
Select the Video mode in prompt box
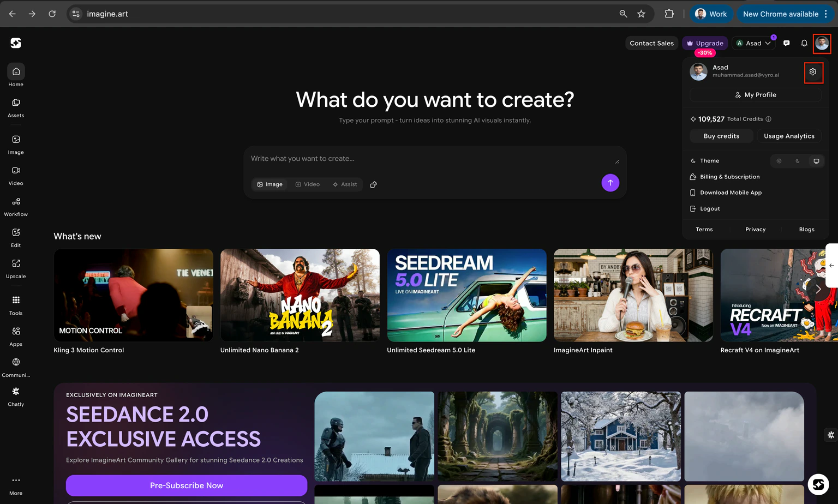[308, 184]
